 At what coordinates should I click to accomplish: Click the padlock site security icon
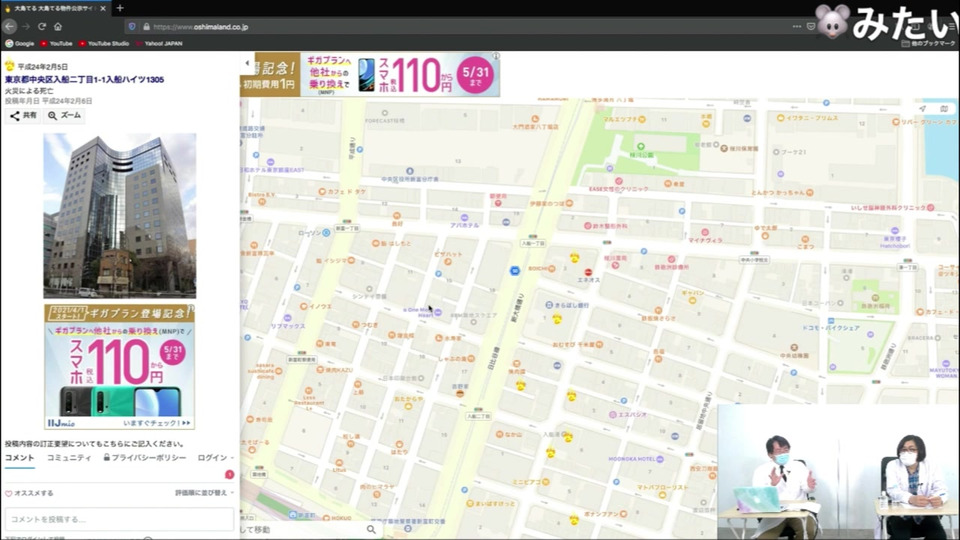pyautogui.click(x=146, y=27)
